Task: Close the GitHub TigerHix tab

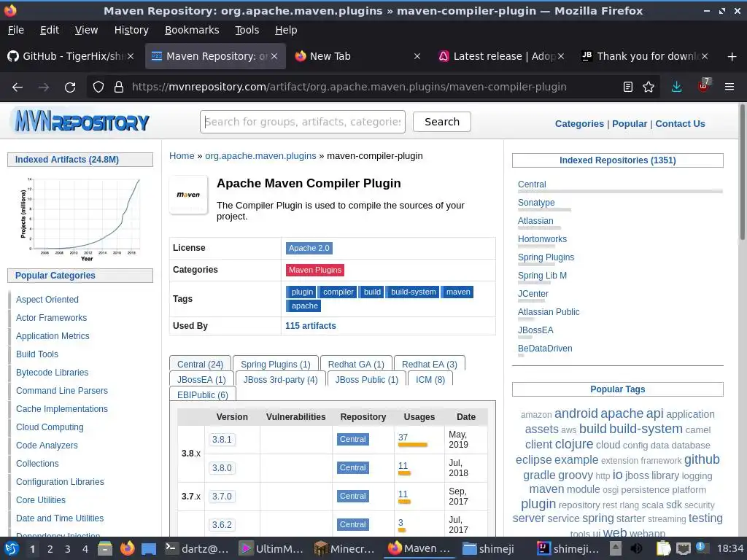Action: 131,56
